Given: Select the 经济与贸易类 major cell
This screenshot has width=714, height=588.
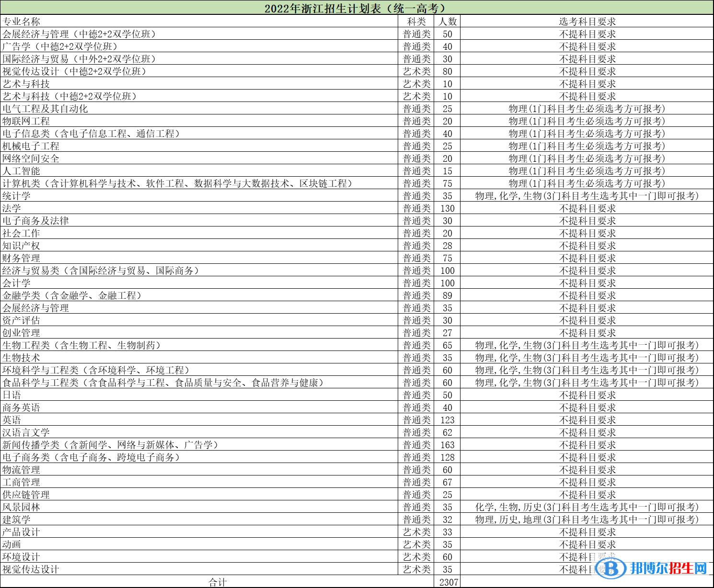Looking at the screenshot, I should 199,270.
